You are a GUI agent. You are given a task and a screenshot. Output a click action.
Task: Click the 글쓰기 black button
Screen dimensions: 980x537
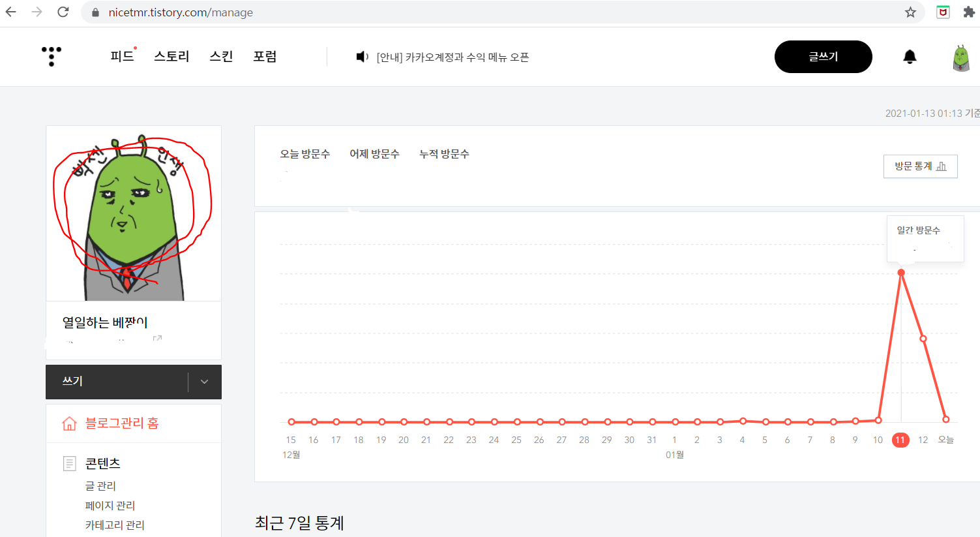[x=823, y=57]
